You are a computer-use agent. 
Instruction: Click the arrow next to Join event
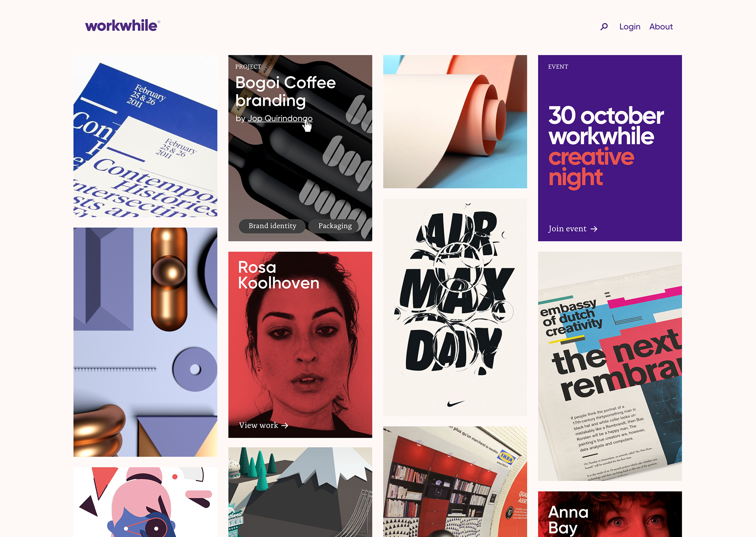[x=594, y=229]
